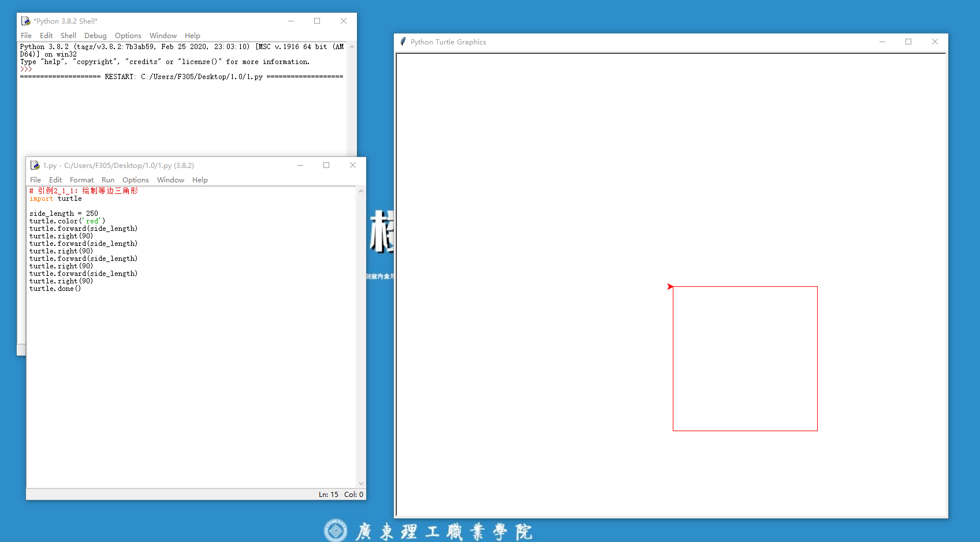Image resolution: width=980 pixels, height=542 pixels.
Task: Open Help menu in the editor window
Action: [200, 180]
